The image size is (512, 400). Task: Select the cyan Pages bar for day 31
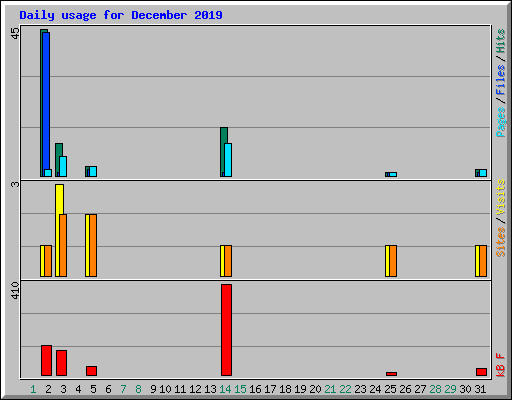point(483,173)
